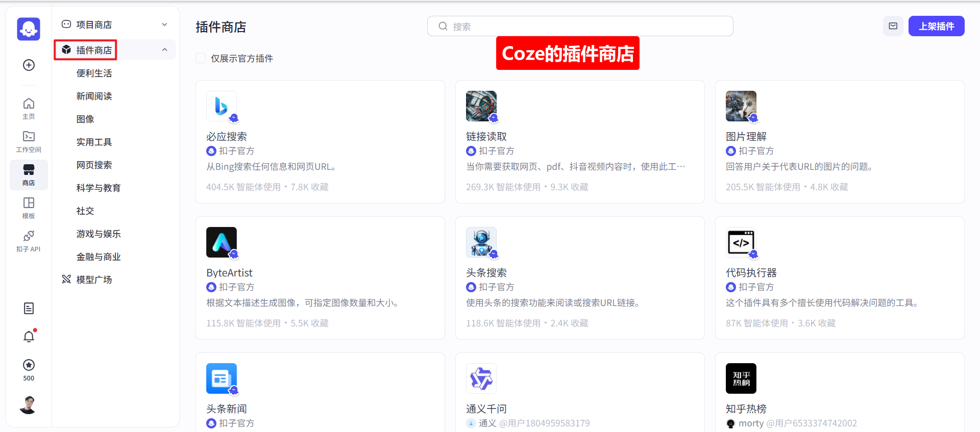Open the 通义千问 plugin title

(486, 409)
